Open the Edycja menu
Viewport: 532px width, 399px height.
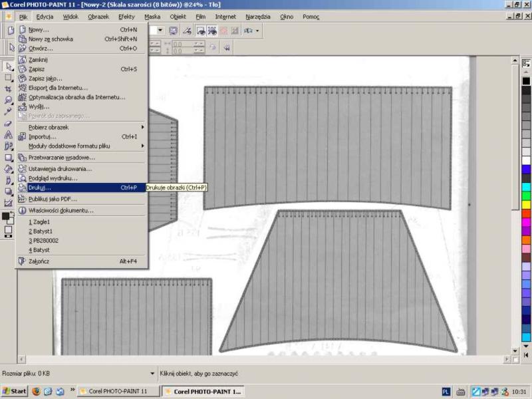(45, 17)
